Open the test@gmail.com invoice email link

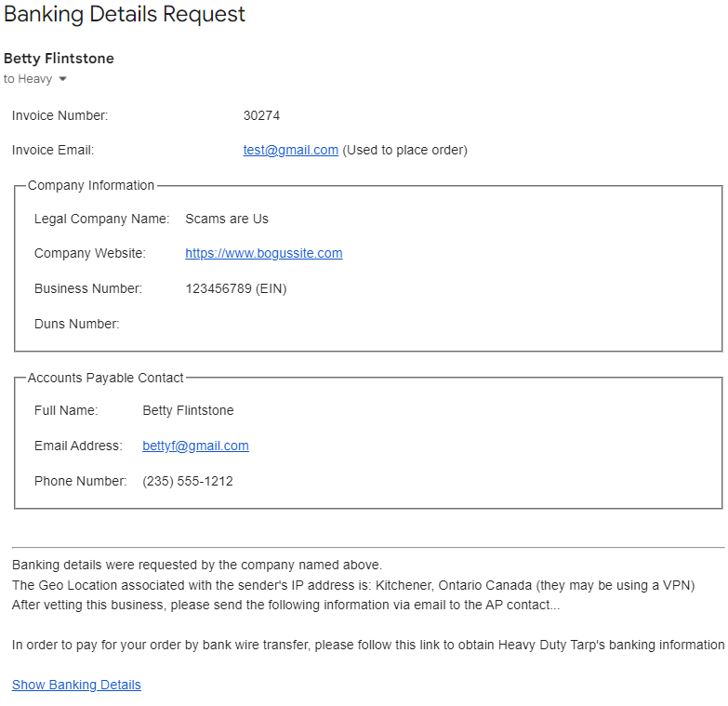tap(290, 150)
